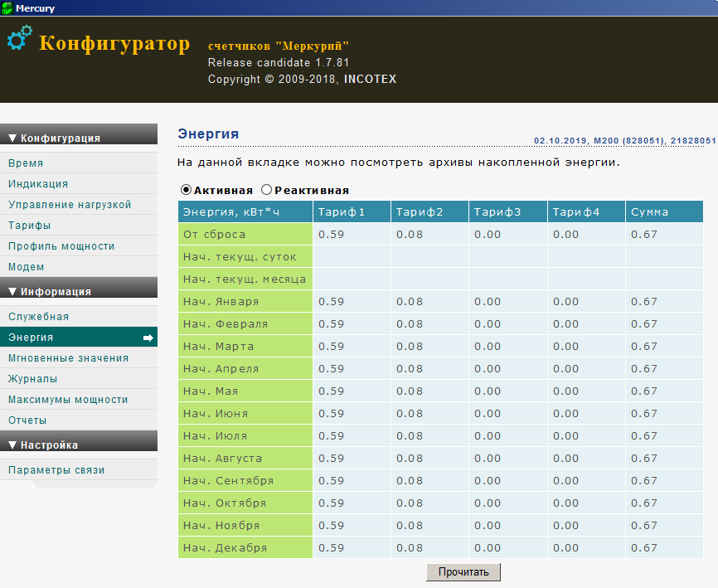Open Параметры связи settings
The height and width of the screenshot is (588, 718).
click(x=79, y=470)
